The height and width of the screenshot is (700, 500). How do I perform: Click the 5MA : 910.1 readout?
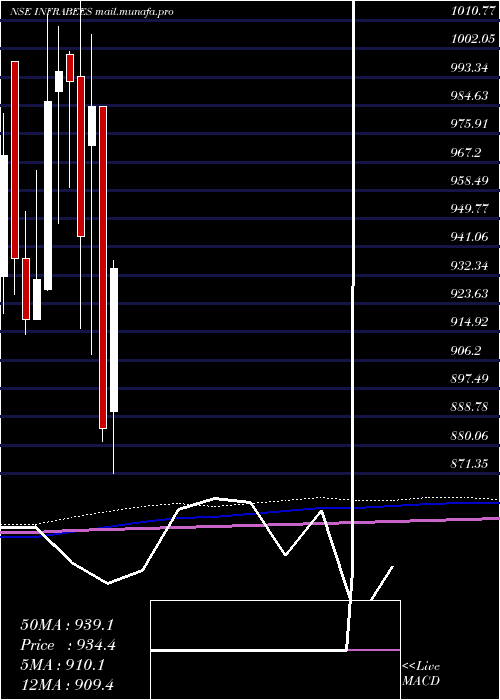click(x=63, y=665)
